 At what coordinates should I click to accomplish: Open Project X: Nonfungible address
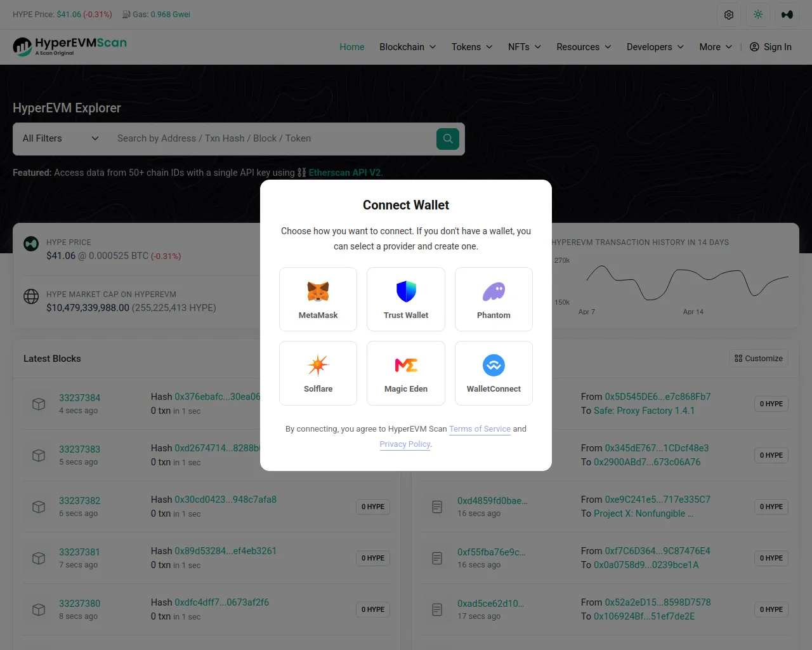pyautogui.click(x=643, y=514)
